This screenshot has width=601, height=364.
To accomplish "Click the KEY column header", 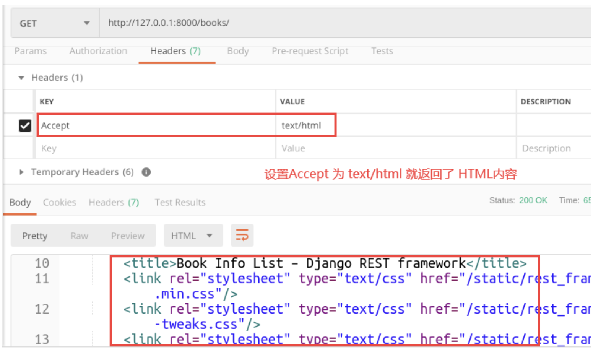I will click(x=47, y=102).
